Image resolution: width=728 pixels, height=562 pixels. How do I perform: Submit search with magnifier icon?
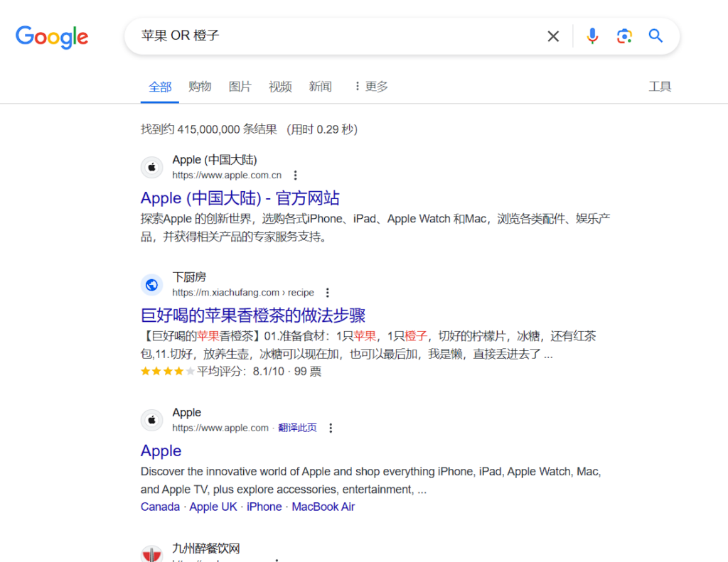pos(655,36)
